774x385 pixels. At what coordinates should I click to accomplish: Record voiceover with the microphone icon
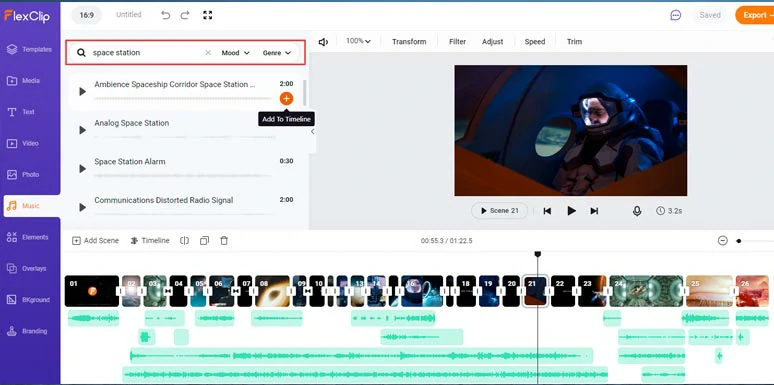[x=637, y=211]
